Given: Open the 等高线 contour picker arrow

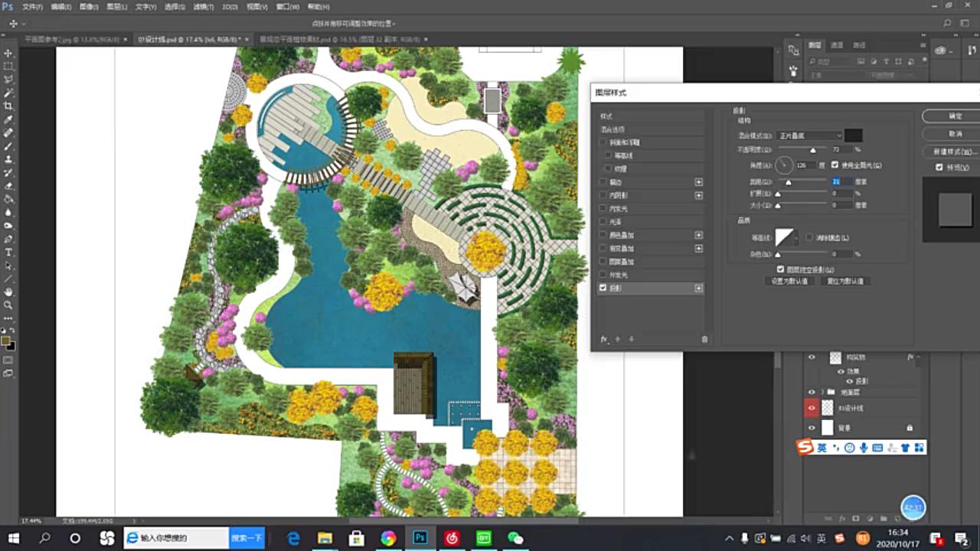Looking at the screenshot, I should [797, 238].
